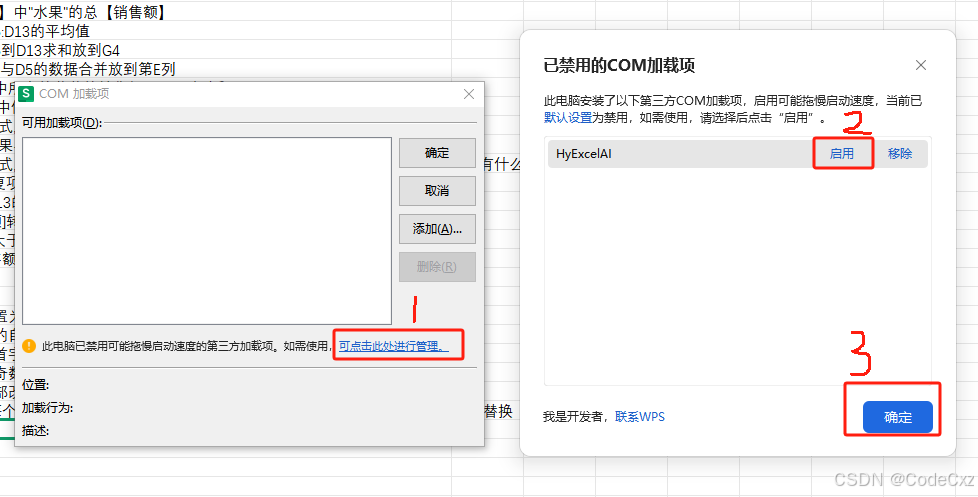This screenshot has height=497, width=978.
Task: Open 添加(A)... to add an add-in
Action: 437,229
